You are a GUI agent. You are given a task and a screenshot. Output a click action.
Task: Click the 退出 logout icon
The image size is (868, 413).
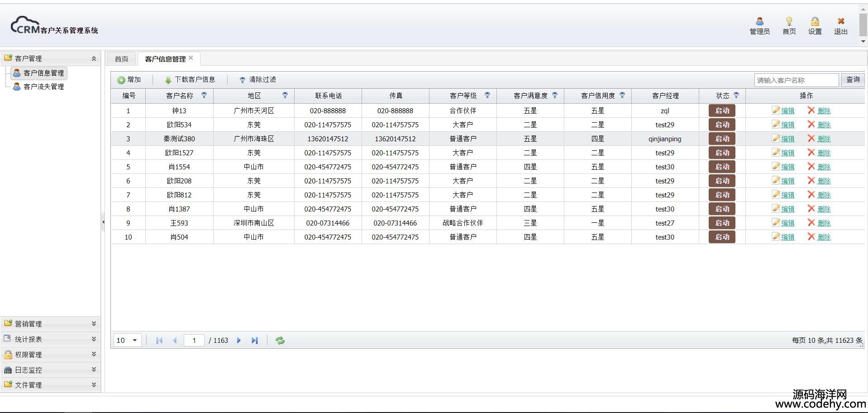(841, 21)
